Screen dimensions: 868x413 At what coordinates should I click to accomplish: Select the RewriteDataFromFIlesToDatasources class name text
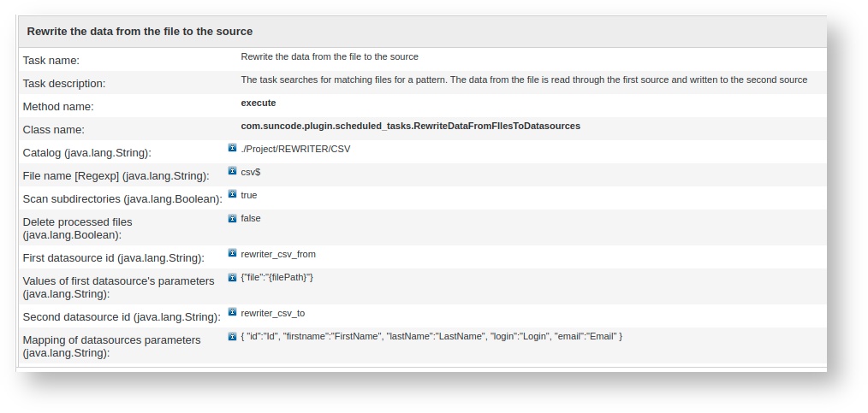click(410, 126)
